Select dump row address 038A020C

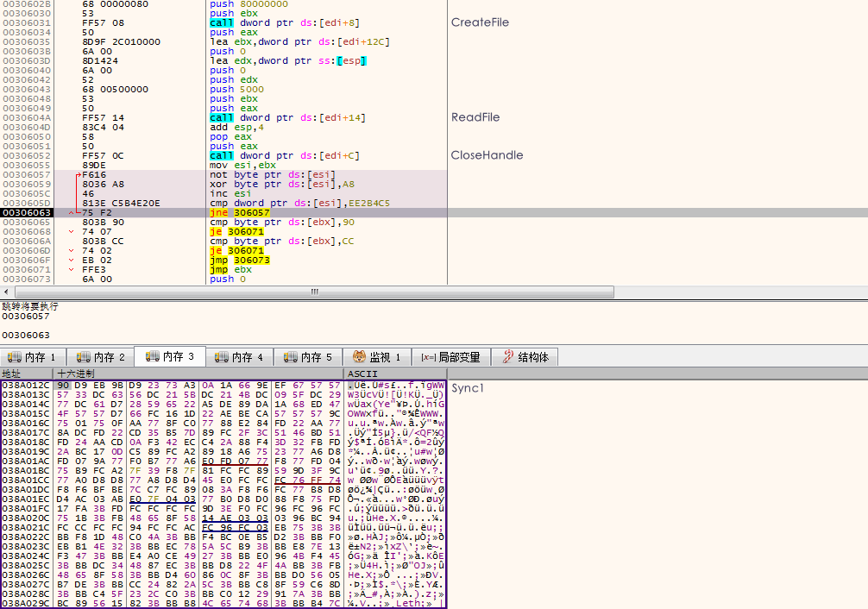point(26,518)
